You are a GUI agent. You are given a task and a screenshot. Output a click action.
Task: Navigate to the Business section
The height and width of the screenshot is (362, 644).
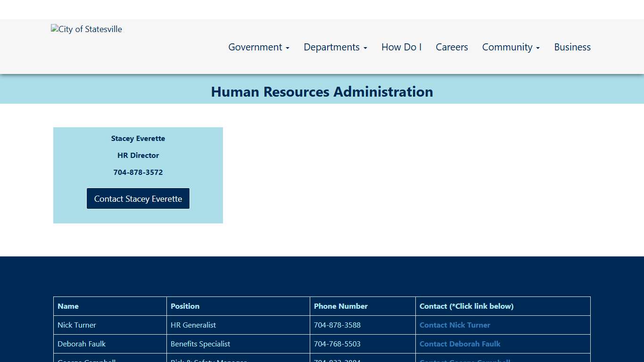[572, 47]
